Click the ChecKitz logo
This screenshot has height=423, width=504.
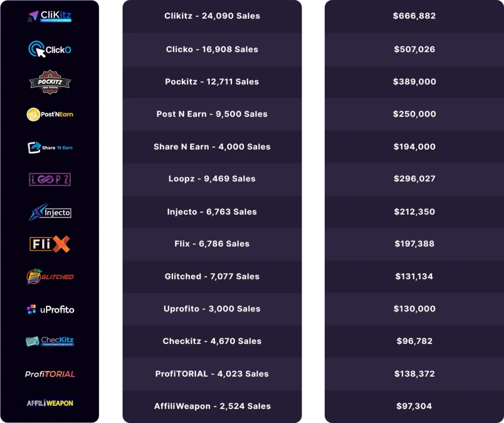[50, 341]
